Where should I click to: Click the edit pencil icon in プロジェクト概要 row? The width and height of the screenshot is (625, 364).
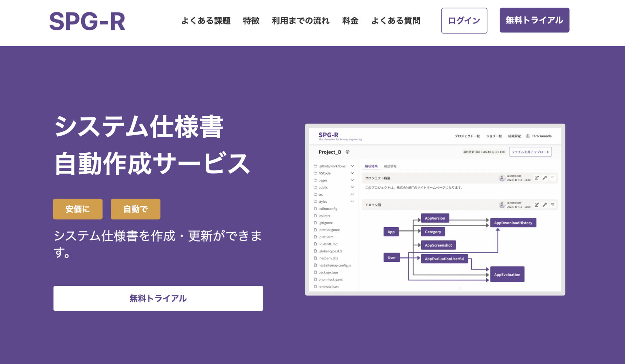537,178
